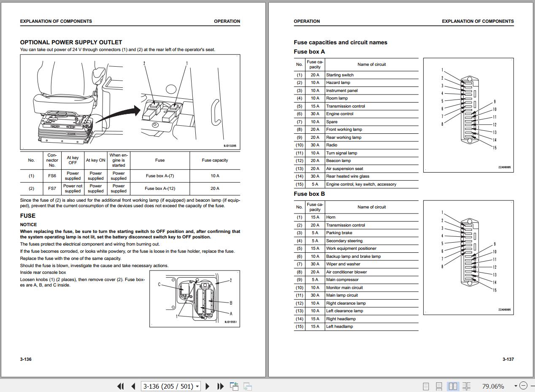
Task: Click Engine control, key switch, accessory entry
Action: [x=361, y=184]
